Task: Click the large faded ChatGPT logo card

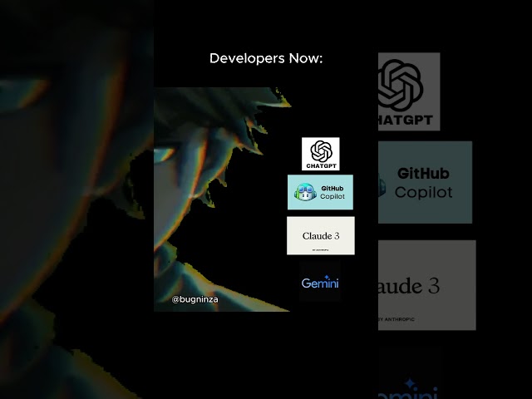Action: pos(409,91)
